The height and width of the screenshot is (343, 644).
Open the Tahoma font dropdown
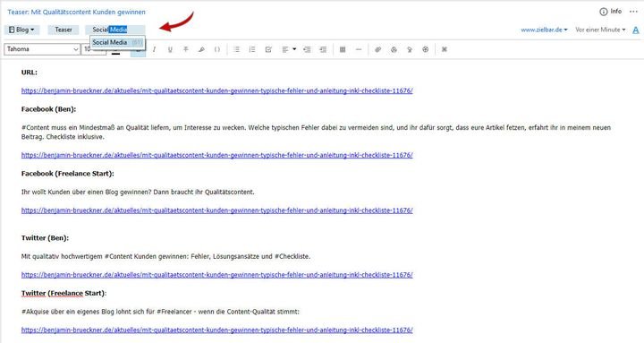(x=42, y=49)
